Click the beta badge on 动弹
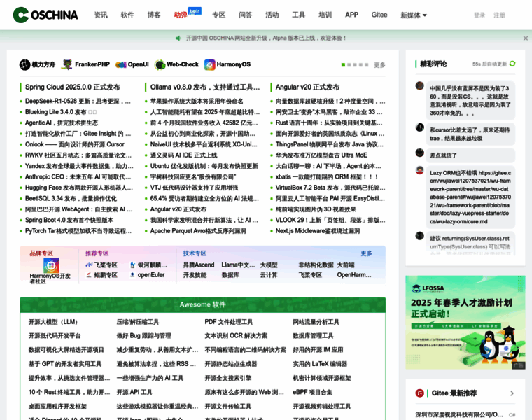Screen dimensions: 532x420 195,11
